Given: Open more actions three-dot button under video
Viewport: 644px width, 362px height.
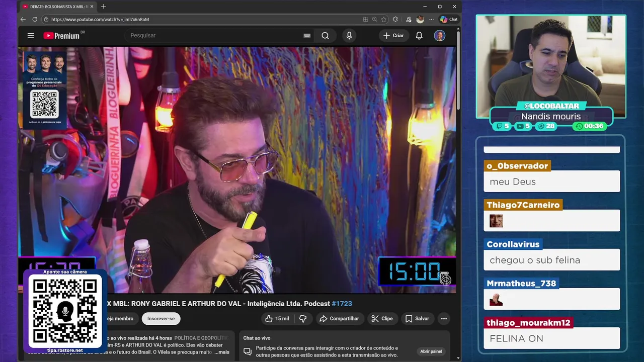Looking at the screenshot, I should [444, 319].
